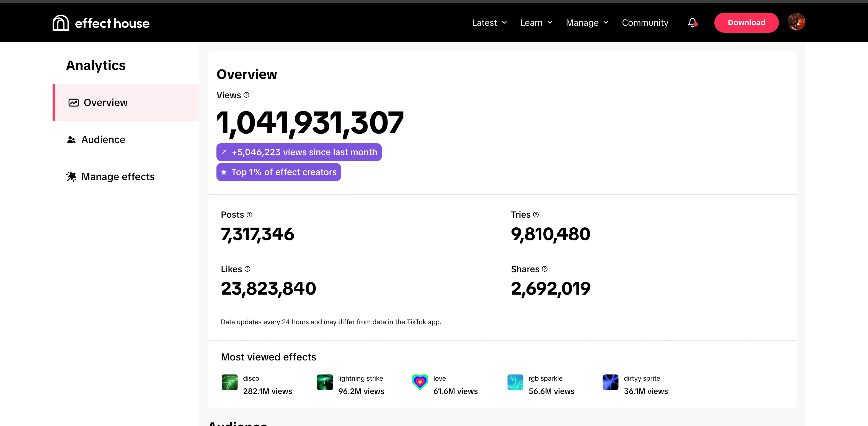Screen dimensions: 868x426
Task: Click the lightning strike effect thumbnail
Action: coord(324,383)
